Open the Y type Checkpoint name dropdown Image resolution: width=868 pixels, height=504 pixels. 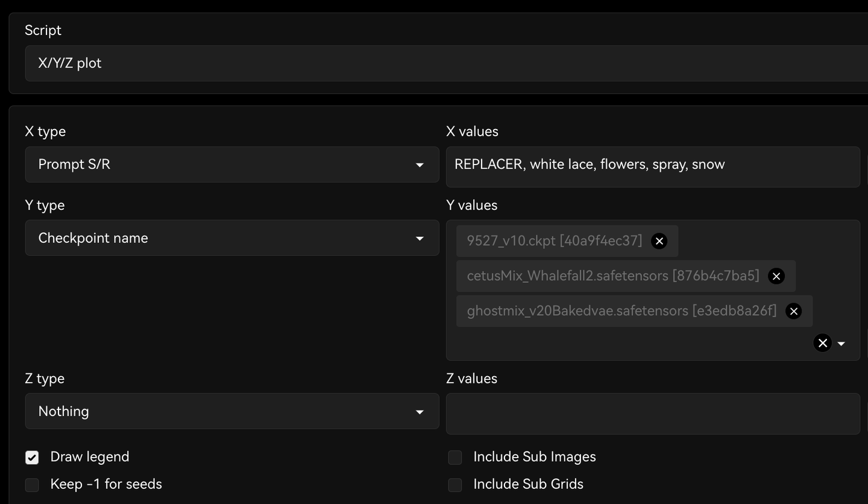coord(232,238)
